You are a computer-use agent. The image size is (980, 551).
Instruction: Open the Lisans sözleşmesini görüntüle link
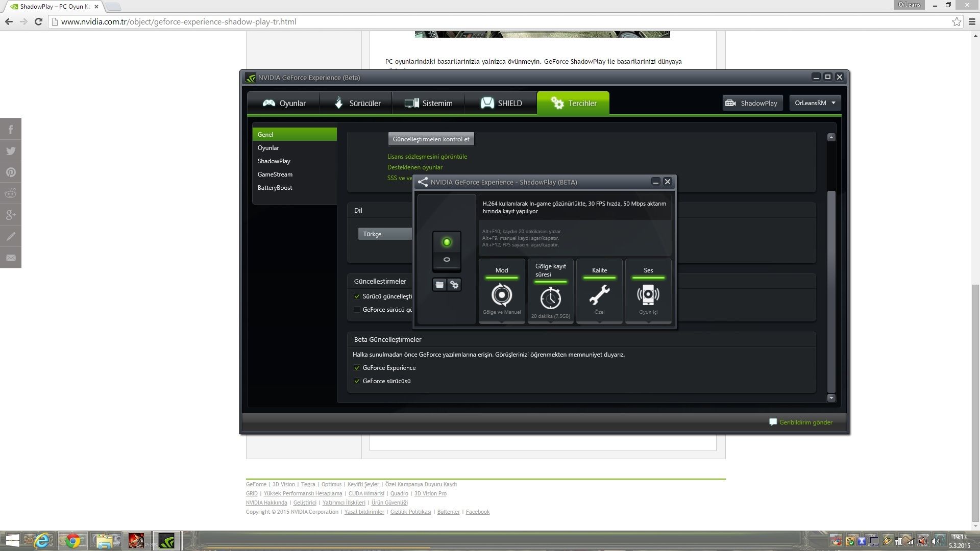pos(427,157)
